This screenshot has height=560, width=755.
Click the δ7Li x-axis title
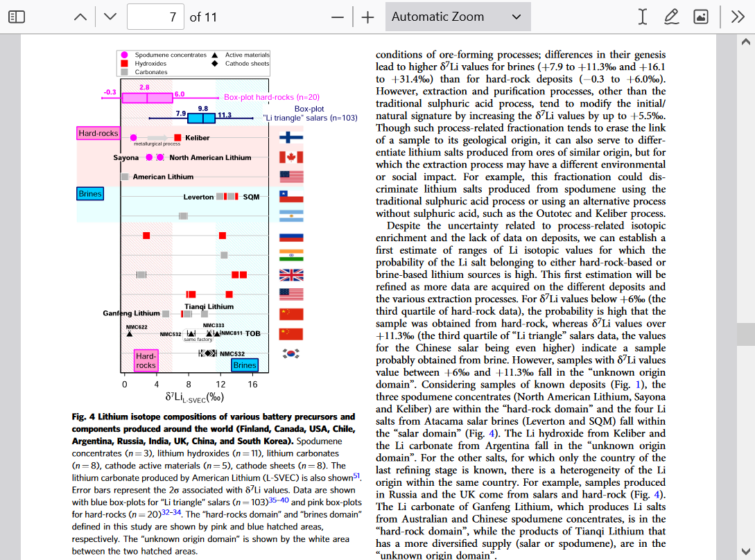[195, 397]
